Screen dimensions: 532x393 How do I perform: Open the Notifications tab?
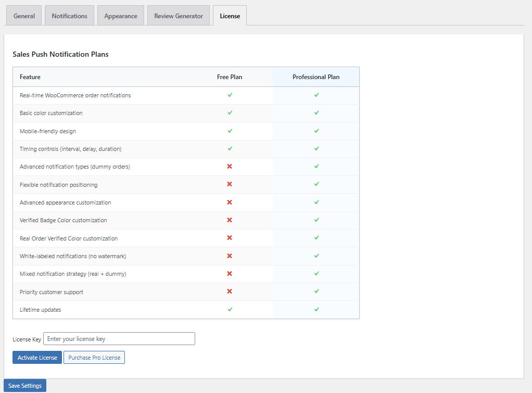(69, 16)
